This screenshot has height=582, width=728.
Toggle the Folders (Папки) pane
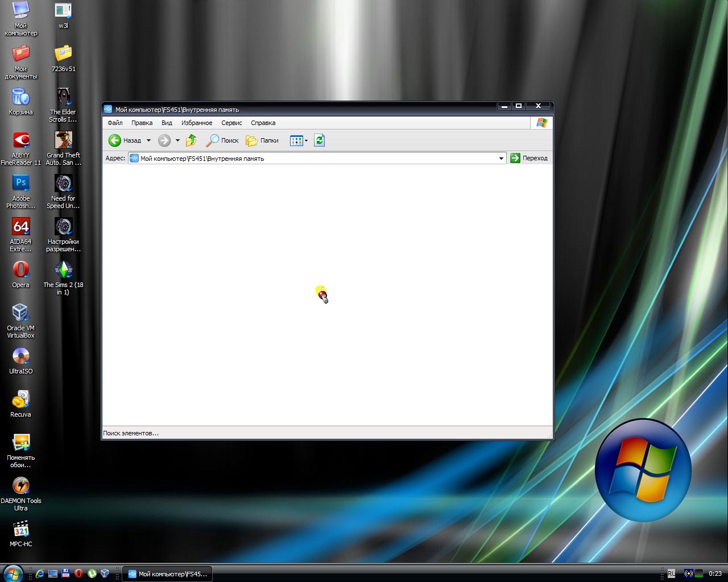[262, 140]
